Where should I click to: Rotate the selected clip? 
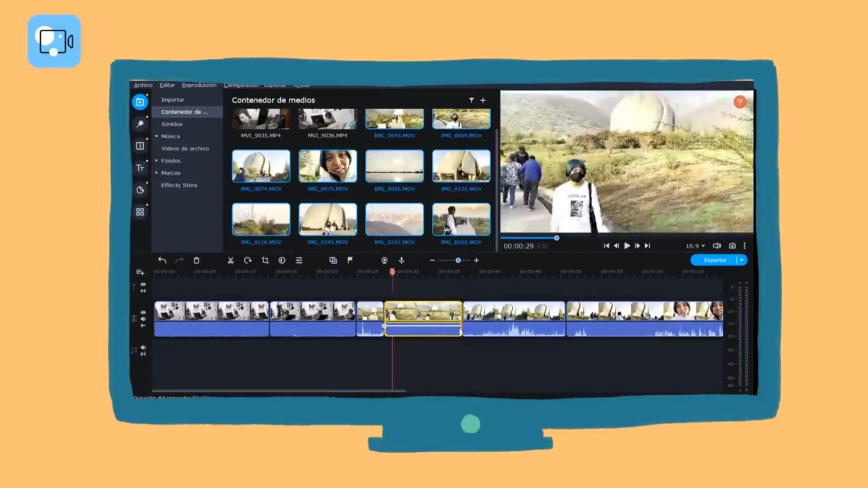pyautogui.click(x=248, y=260)
